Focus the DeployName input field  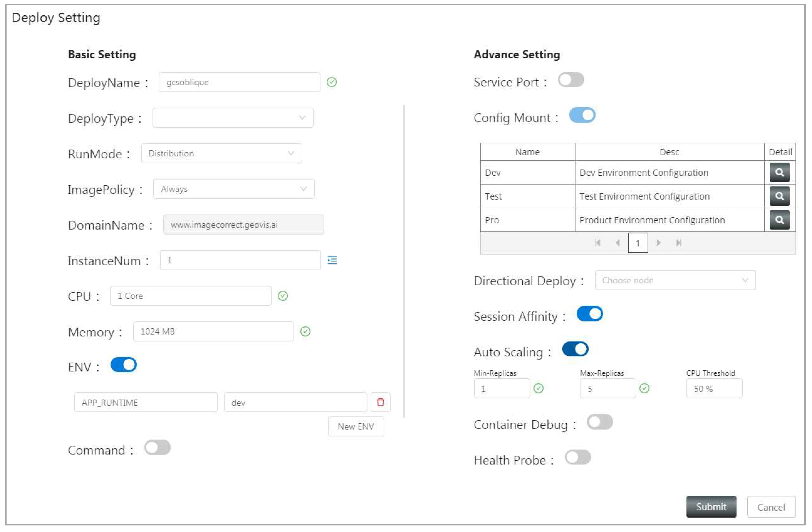tap(239, 82)
